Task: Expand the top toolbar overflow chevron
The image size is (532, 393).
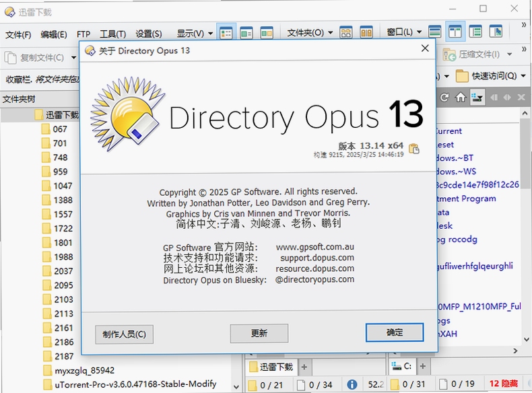Action: 524,25
